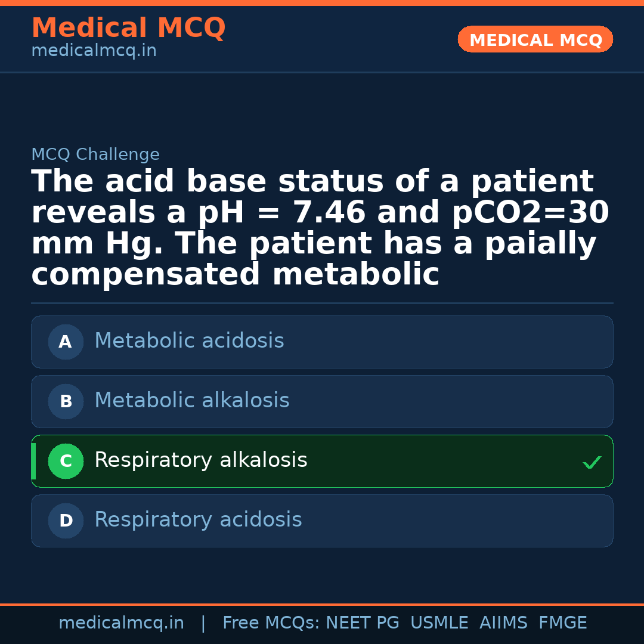644x644 pixels.
Task: Click the letter B option badge
Action: coord(66,402)
